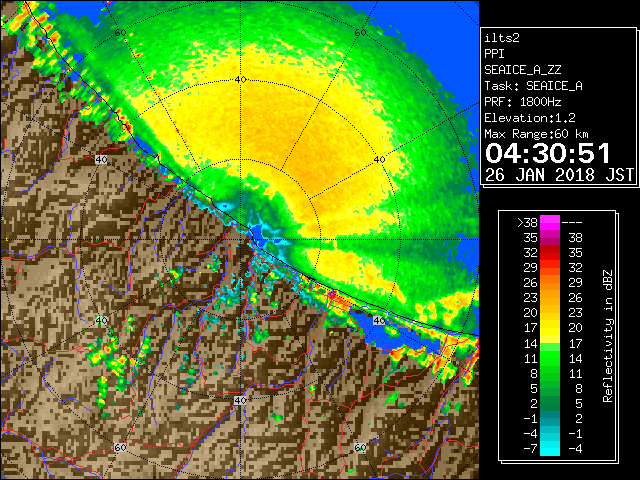Click the 'Elevation:1.2' value

(x=530, y=118)
